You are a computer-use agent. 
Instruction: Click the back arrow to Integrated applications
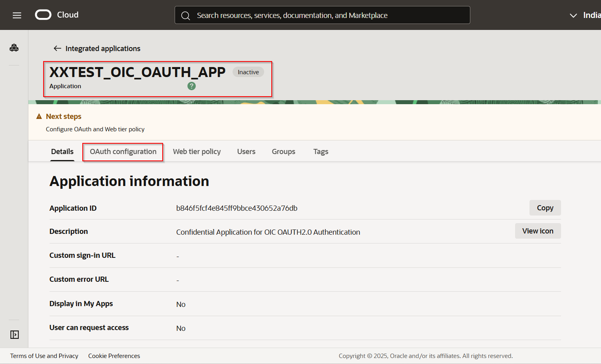[58, 48]
